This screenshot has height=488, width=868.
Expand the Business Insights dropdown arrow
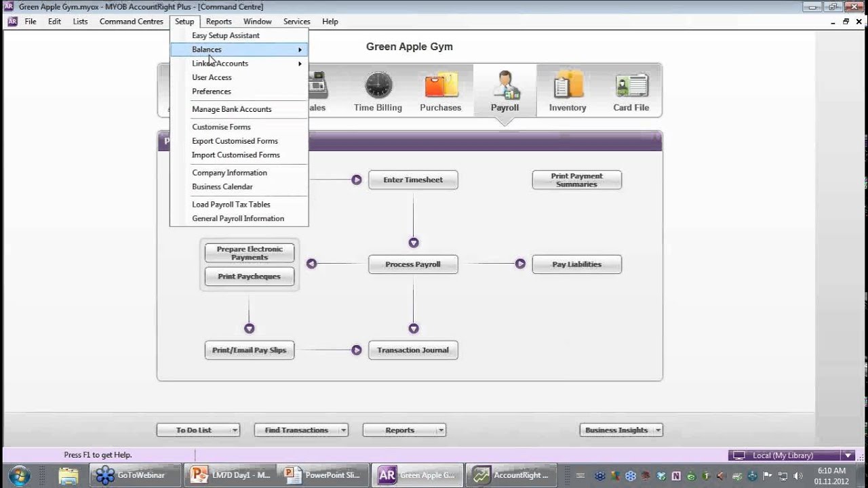click(x=658, y=430)
